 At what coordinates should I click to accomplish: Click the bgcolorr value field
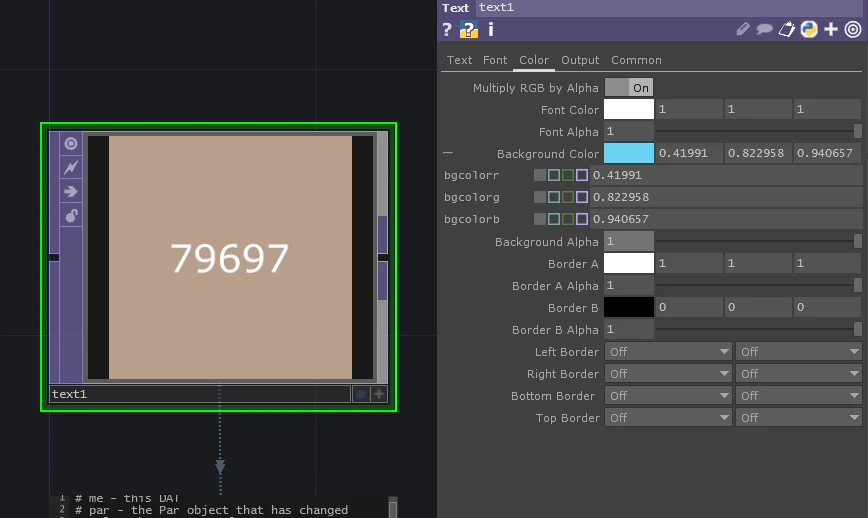coord(726,175)
